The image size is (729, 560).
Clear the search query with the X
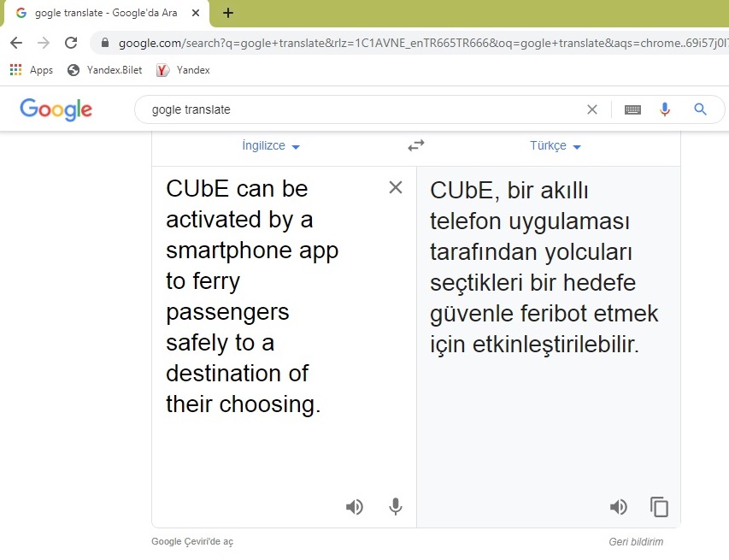(592, 109)
